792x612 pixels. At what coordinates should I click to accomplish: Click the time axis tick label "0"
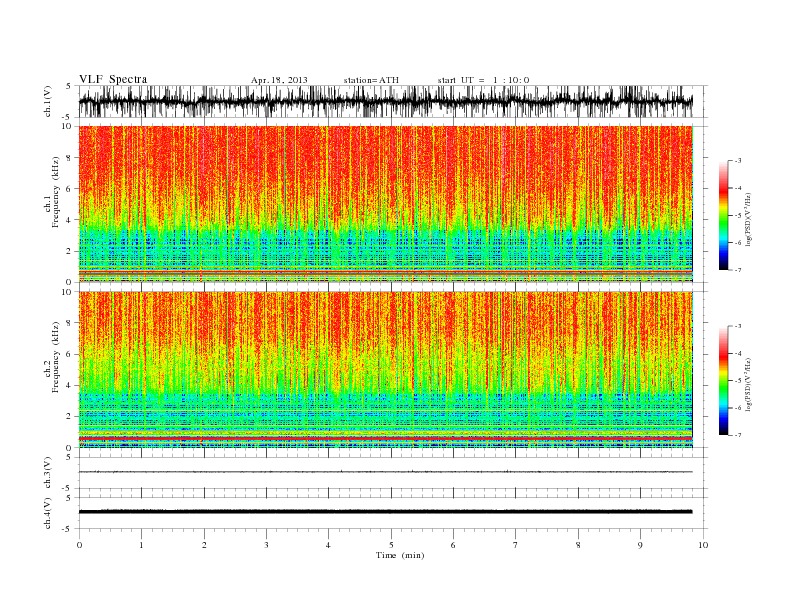[x=79, y=545]
